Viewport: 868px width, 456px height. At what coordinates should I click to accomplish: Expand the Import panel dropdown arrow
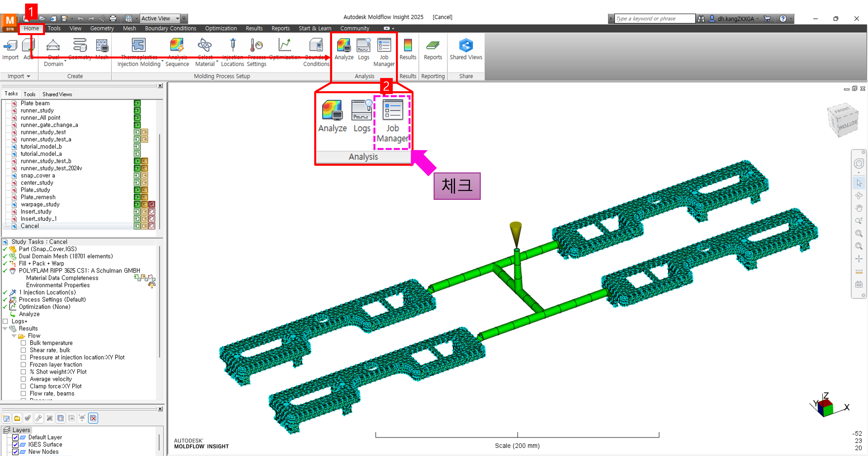[x=28, y=76]
